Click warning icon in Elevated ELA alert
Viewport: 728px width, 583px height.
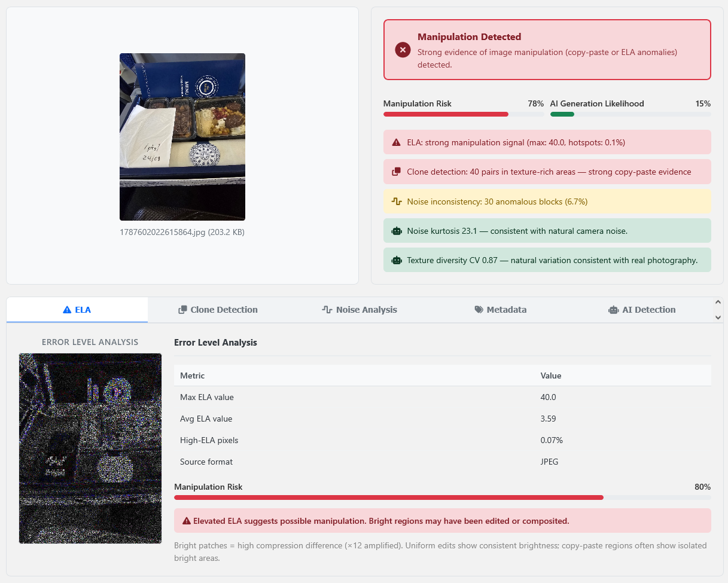click(x=187, y=521)
